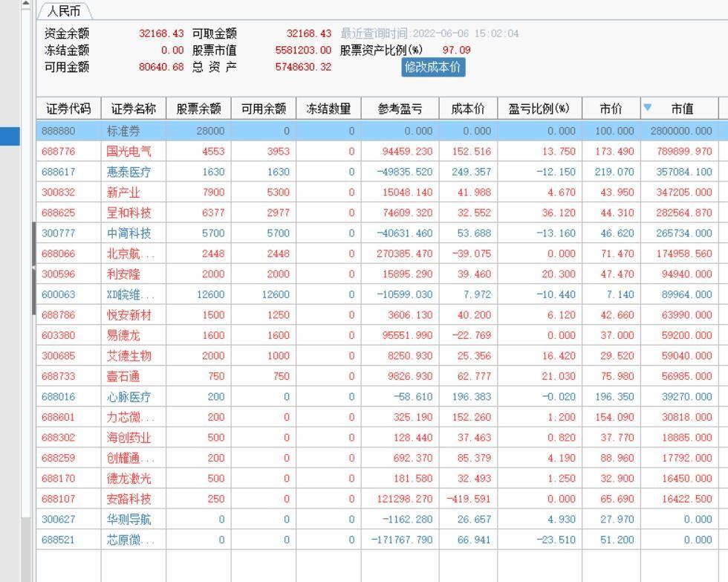Click the 可用余额 column header
728x582 pixels.
(x=263, y=109)
